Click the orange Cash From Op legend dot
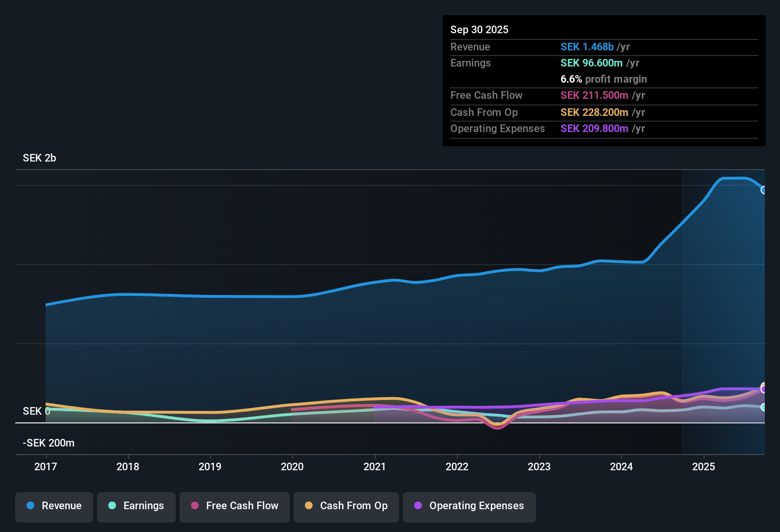Viewport: 780px width, 532px height. click(x=308, y=506)
